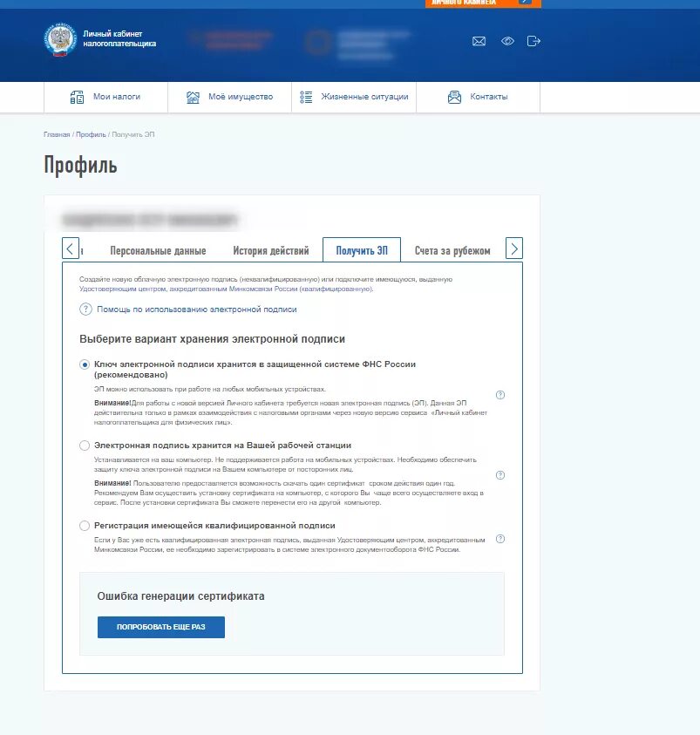
Task: Open Мои налоги menu section
Action: (105, 97)
